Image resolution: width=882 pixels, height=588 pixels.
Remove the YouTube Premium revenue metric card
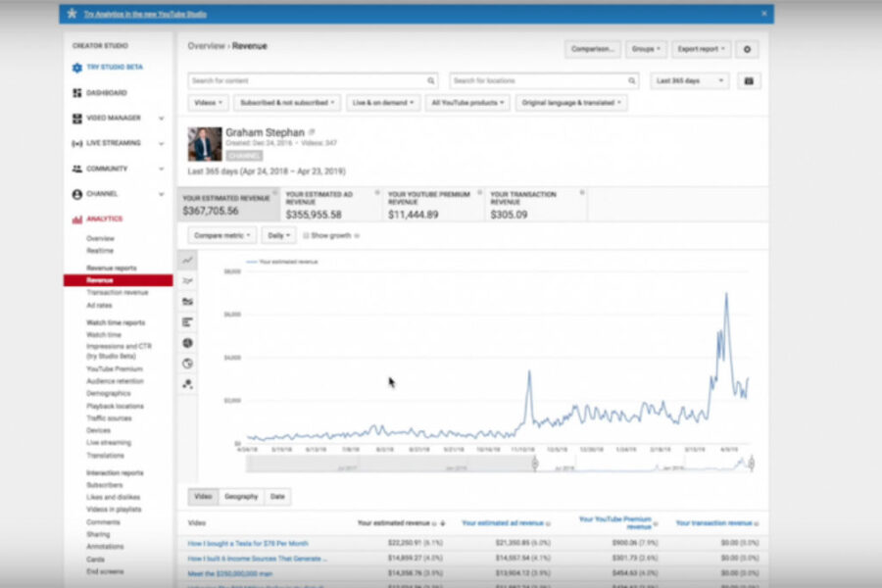(x=479, y=193)
